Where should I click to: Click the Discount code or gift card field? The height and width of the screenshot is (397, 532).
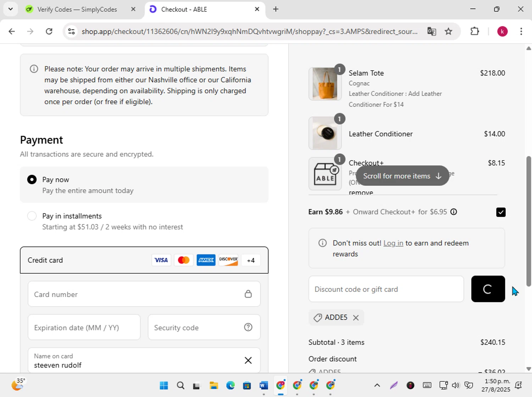click(386, 289)
